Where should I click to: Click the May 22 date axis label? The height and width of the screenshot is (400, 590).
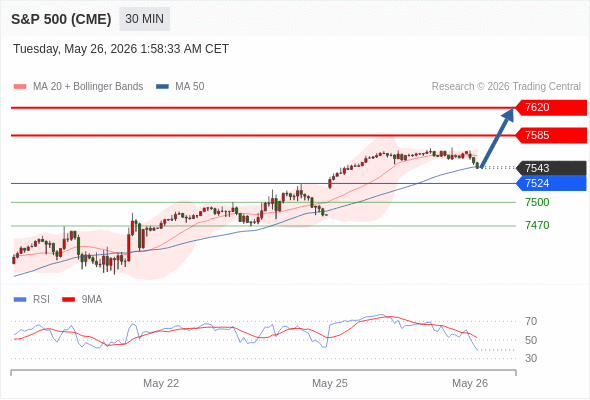(161, 383)
